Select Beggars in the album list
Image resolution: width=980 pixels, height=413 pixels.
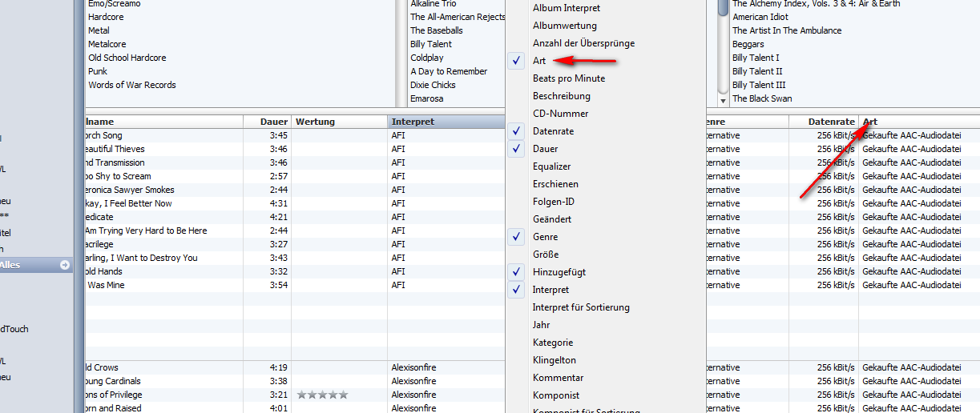click(748, 44)
